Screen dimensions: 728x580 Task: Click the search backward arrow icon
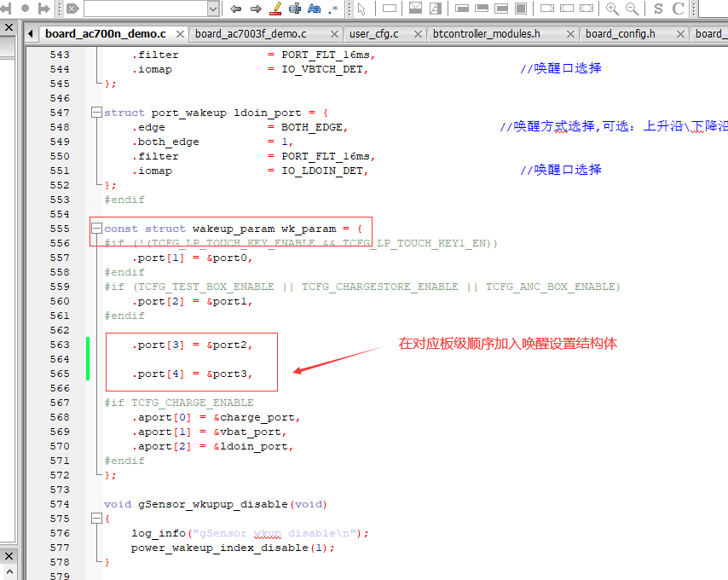(x=235, y=9)
